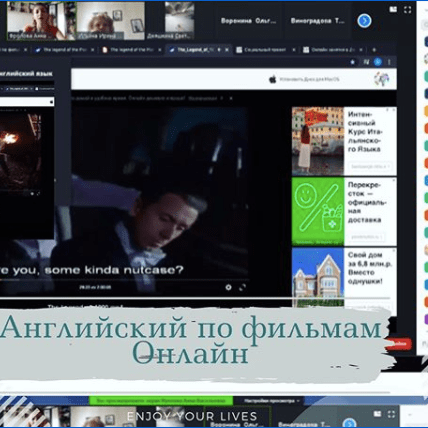The image size is (428, 428).
Task: Enter full screen in top Zoom bar
Action: click(x=407, y=10)
